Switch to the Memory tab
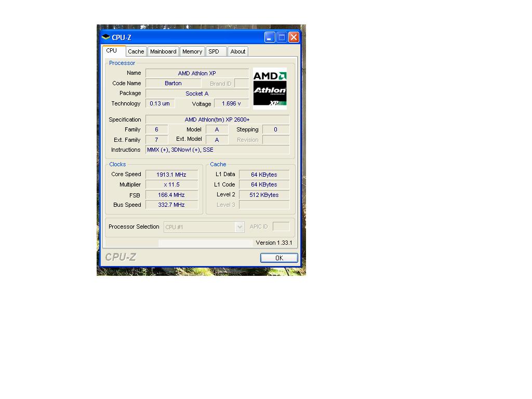Screen dimensions: 532x399 (x=192, y=51)
